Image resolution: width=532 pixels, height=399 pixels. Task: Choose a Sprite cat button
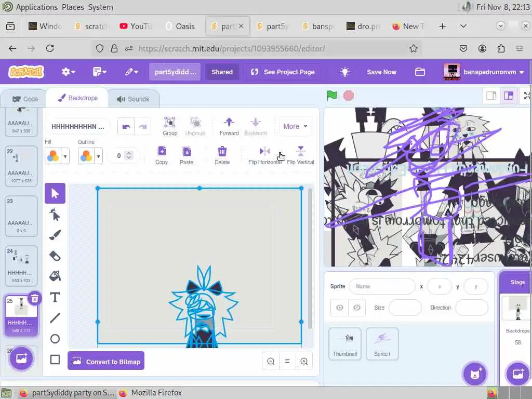coord(474,374)
